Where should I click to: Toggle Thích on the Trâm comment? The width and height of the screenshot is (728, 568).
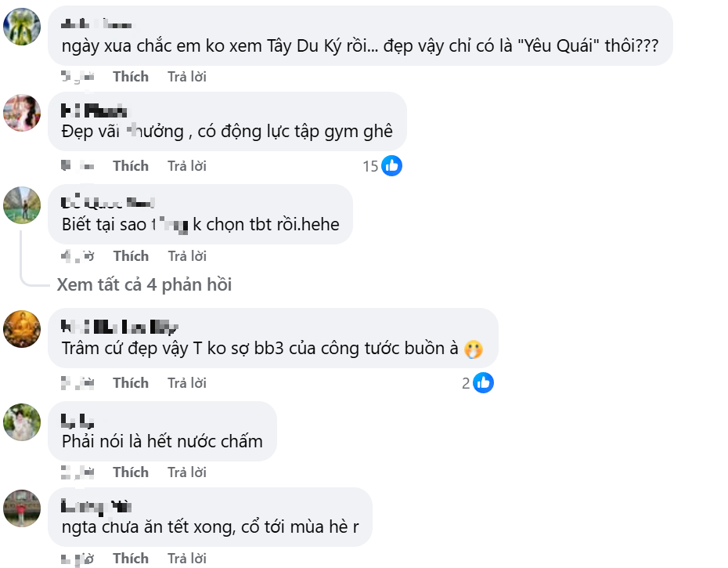(x=131, y=382)
